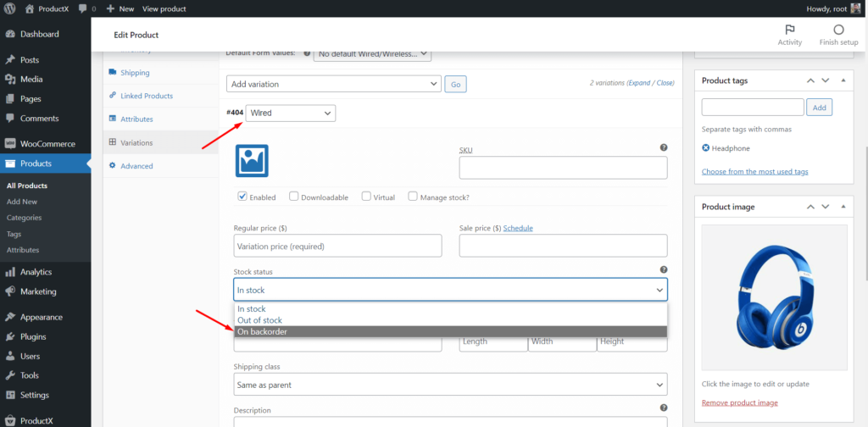Open comments bubble in admin bar
The width and height of the screenshot is (868, 427).
[83, 8]
